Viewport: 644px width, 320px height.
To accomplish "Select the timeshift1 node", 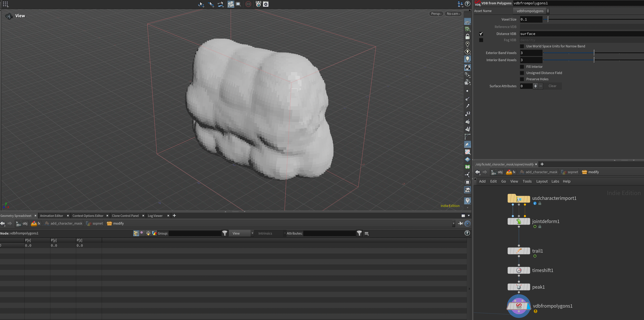I will click(x=519, y=270).
